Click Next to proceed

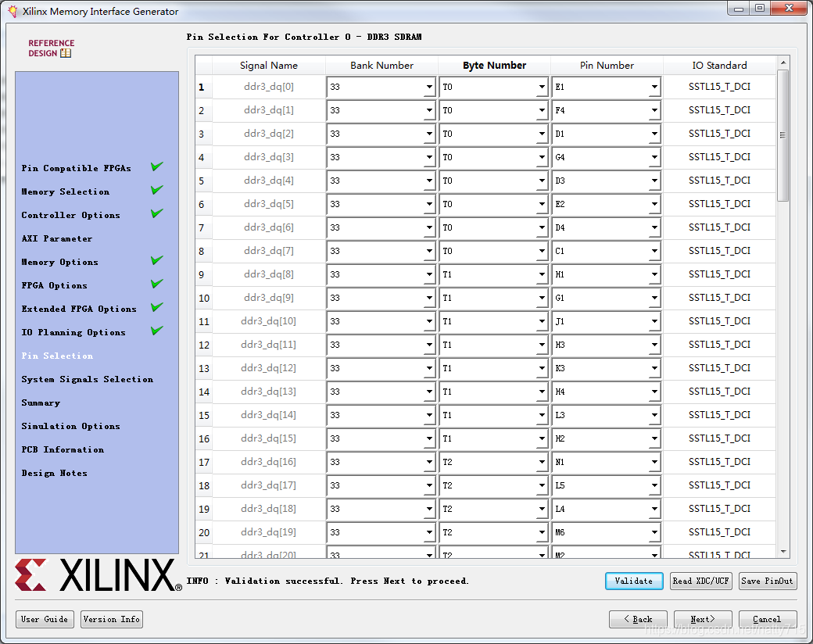[x=703, y=619]
